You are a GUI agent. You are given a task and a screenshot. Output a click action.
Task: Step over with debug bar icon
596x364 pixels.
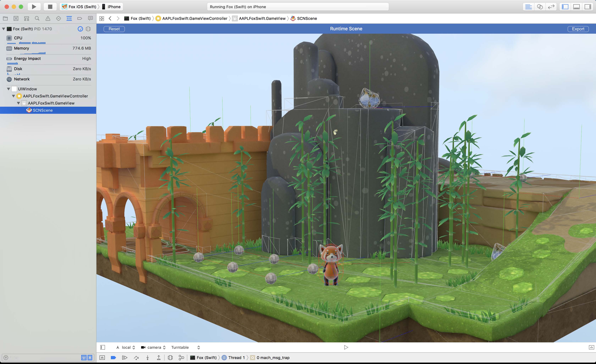pyautogui.click(x=136, y=357)
